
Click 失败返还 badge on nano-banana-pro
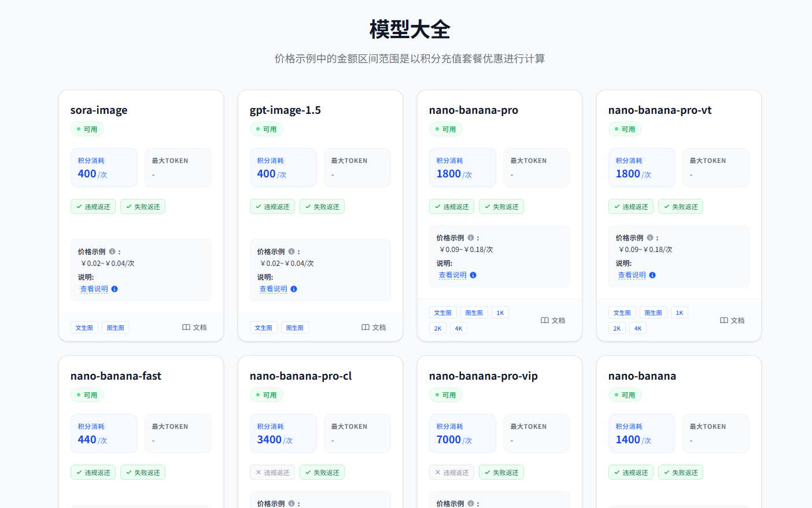pos(501,206)
